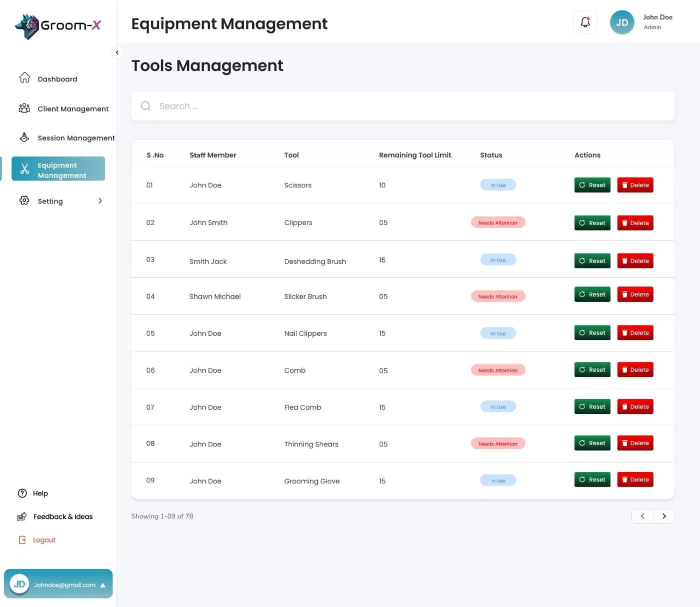The width and height of the screenshot is (700, 607).
Task: Delete the Scissors tool row
Action: (635, 185)
